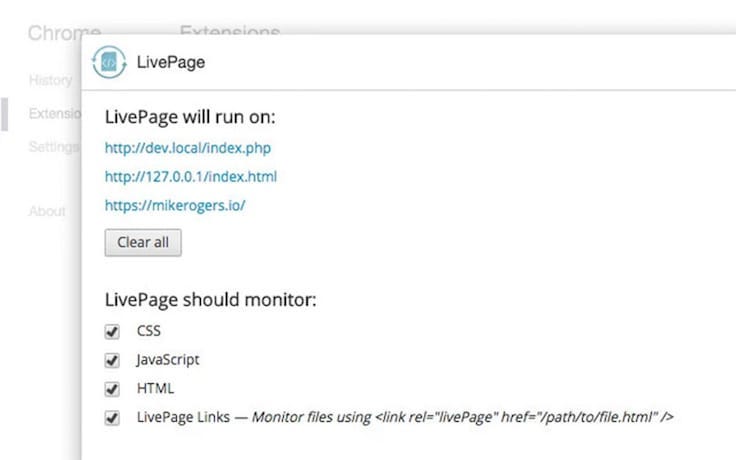Toggle the LivePage Links checkbox
This screenshot has width=736, height=460.
(x=112, y=418)
